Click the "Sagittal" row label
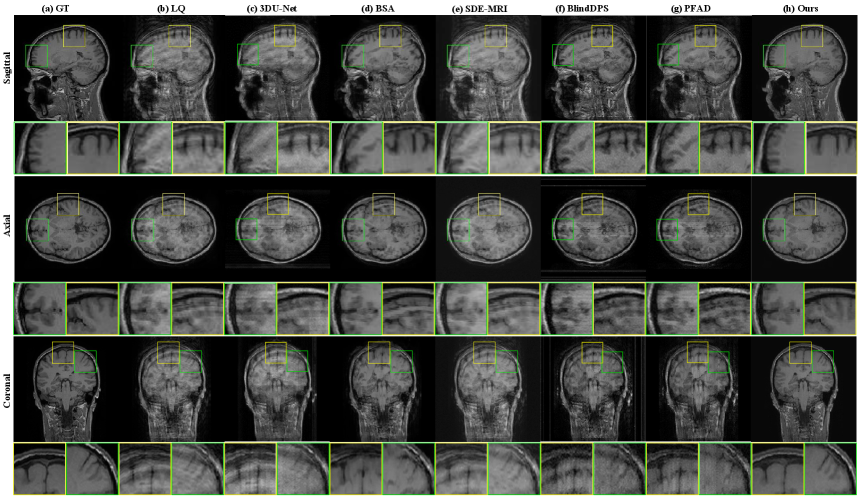Screen dimensions: 859x498 point(6,67)
